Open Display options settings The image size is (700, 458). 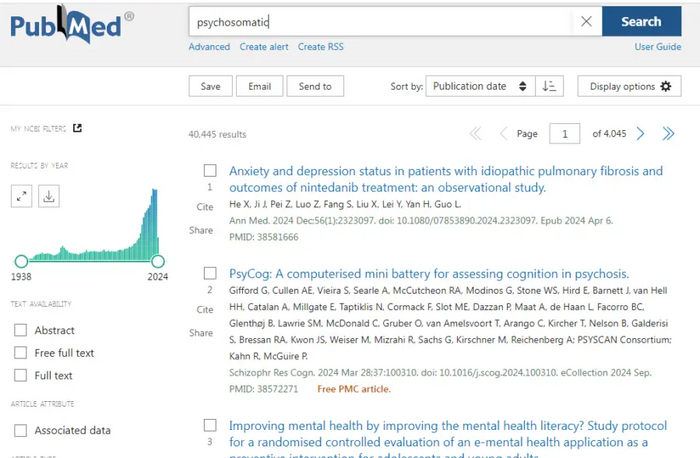coord(630,87)
